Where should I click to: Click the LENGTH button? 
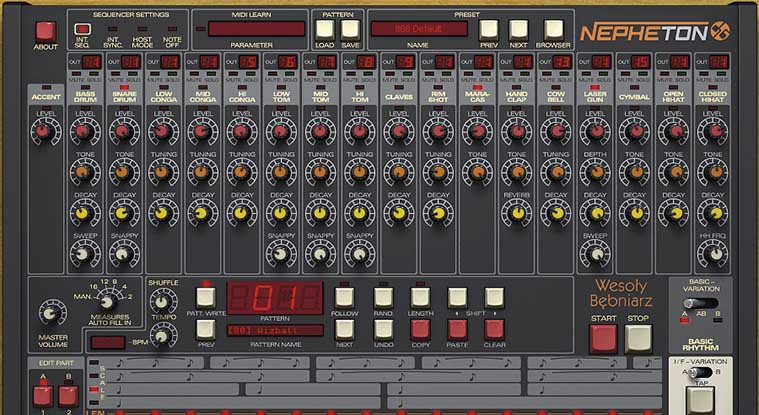(x=420, y=298)
